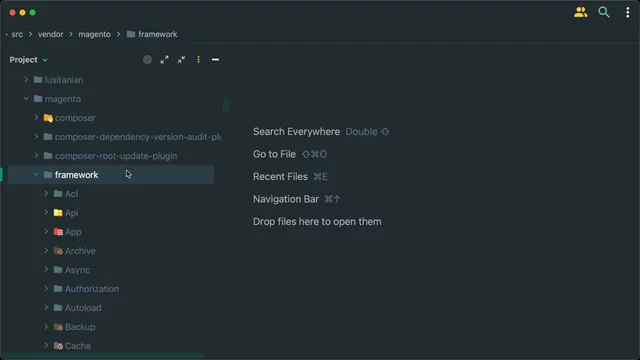Expand the Cache folder
This screenshot has width=640, height=360.
[46, 346]
